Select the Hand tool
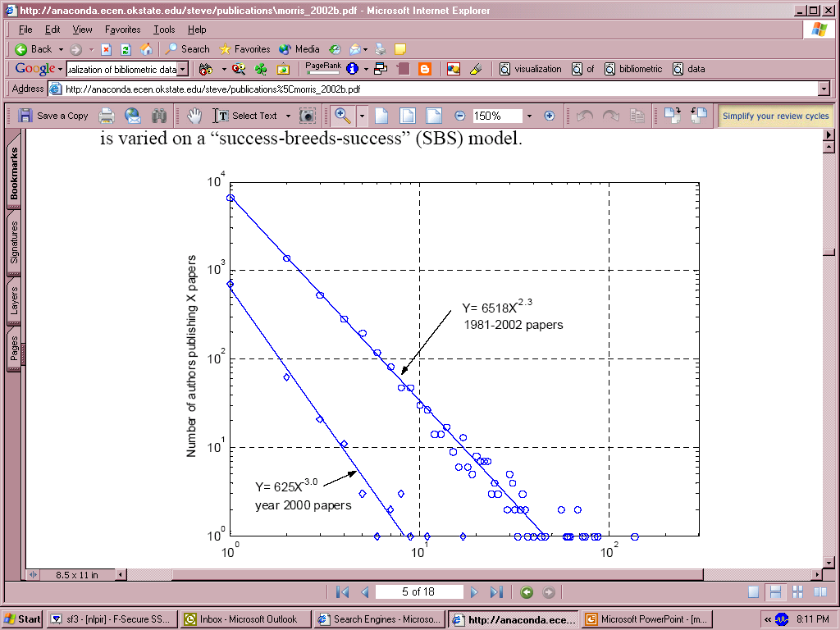Viewport: 840px width, 630px height. tap(194, 116)
